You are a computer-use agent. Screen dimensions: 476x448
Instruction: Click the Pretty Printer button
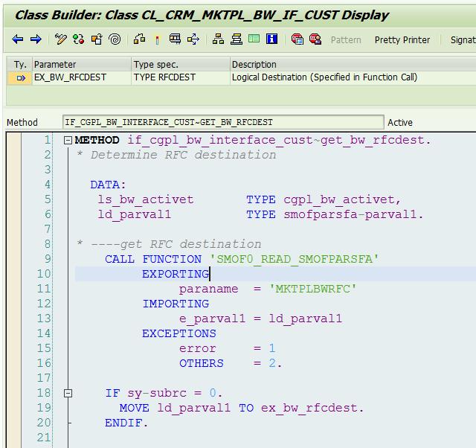click(x=402, y=39)
